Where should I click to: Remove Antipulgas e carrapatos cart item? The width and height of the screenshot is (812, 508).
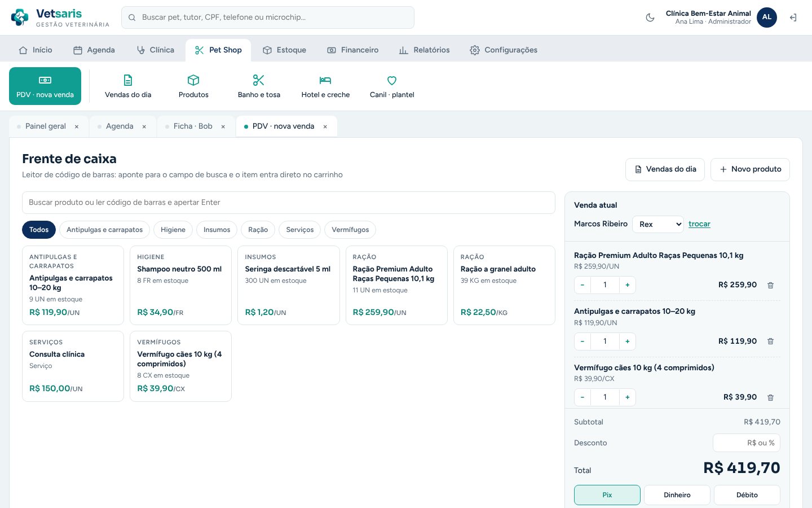coord(771,341)
